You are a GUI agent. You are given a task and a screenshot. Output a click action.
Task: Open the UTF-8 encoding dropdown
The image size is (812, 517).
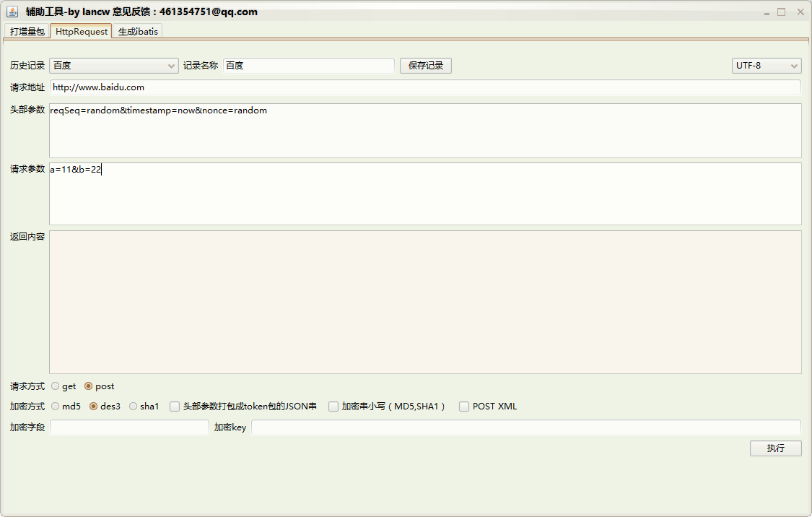[x=767, y=66]
